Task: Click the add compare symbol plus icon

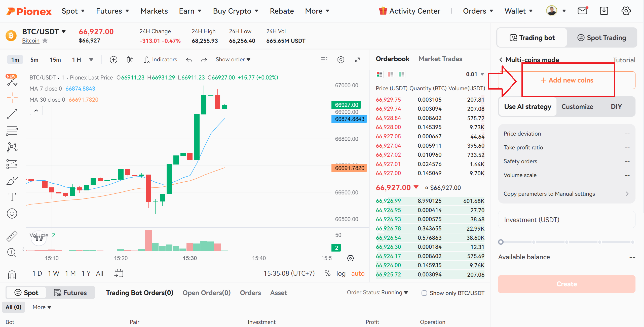Action: (x=113, y=60)
